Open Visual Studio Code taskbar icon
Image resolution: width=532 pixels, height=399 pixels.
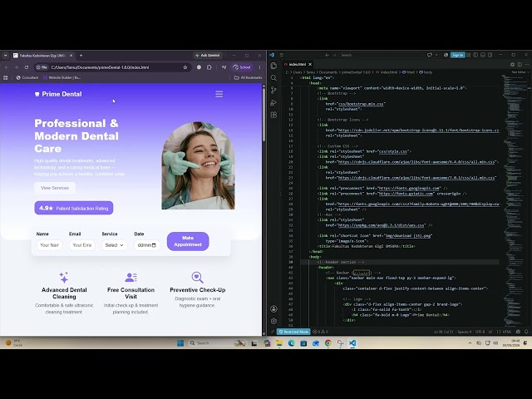(x=352, y=343)
